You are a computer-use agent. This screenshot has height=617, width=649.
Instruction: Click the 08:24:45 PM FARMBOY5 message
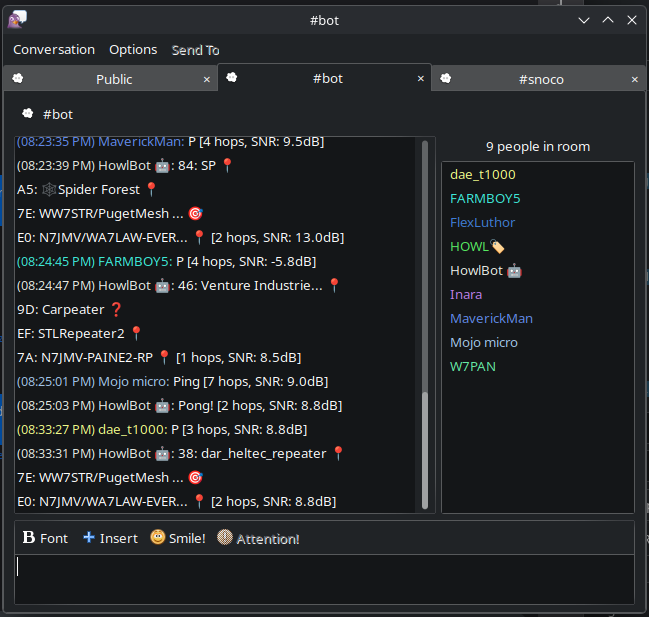click(x=166, y=262)
